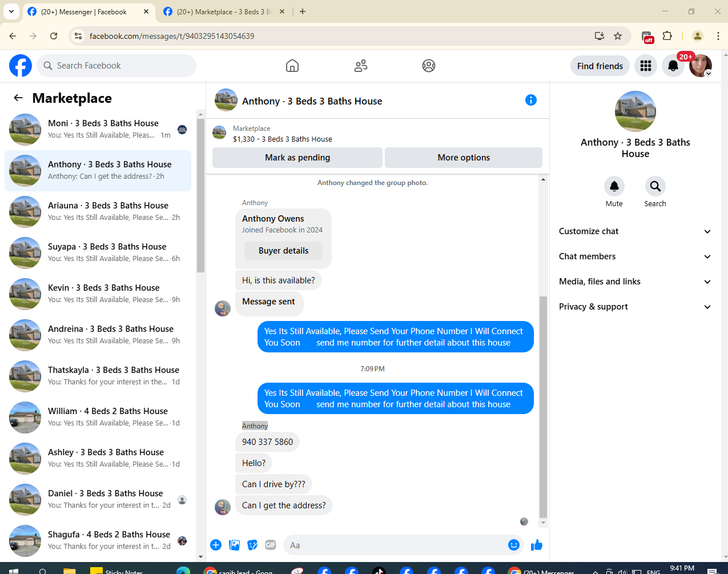
Task: Open notifications bell with 20+ badge
Action: [x=673, y=66]
